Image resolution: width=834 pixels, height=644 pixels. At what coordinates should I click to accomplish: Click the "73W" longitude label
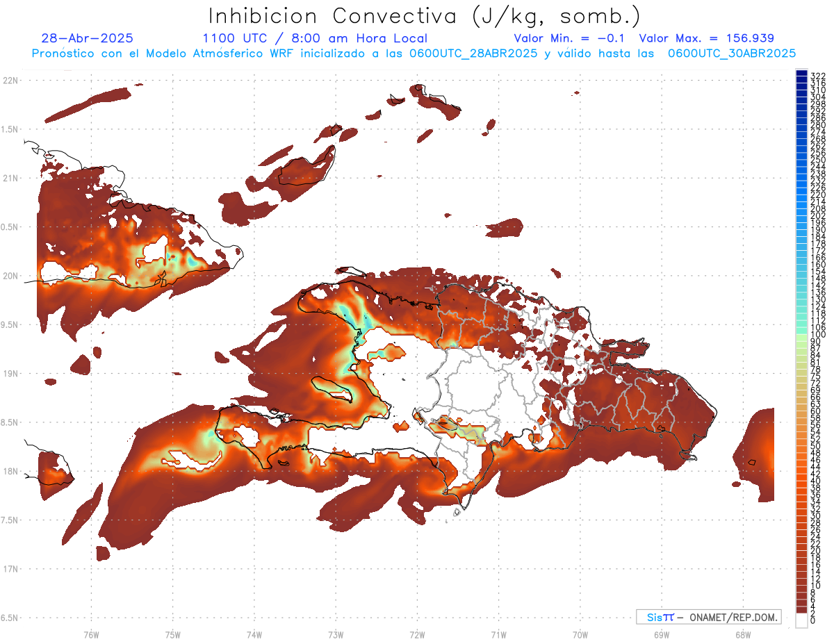point(336,634)
